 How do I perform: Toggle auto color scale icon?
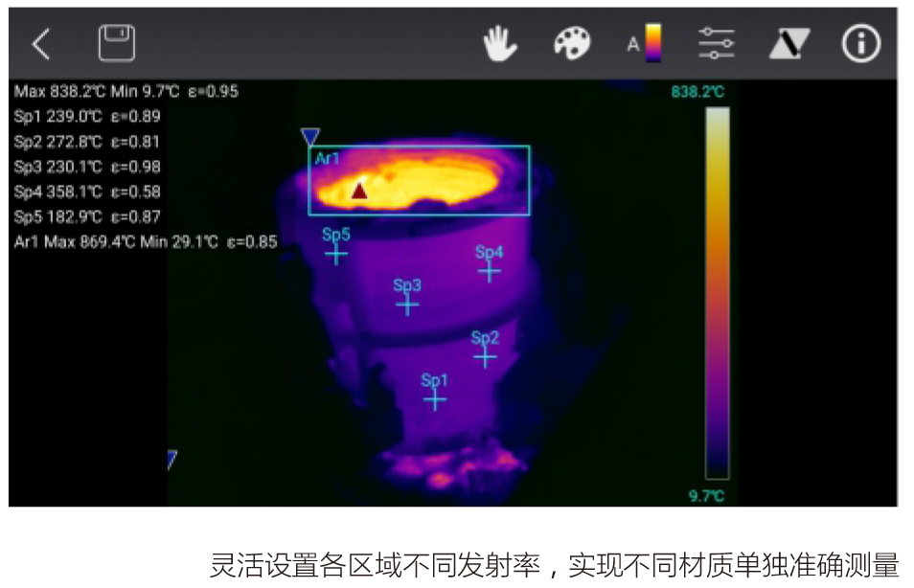point(645,44)
